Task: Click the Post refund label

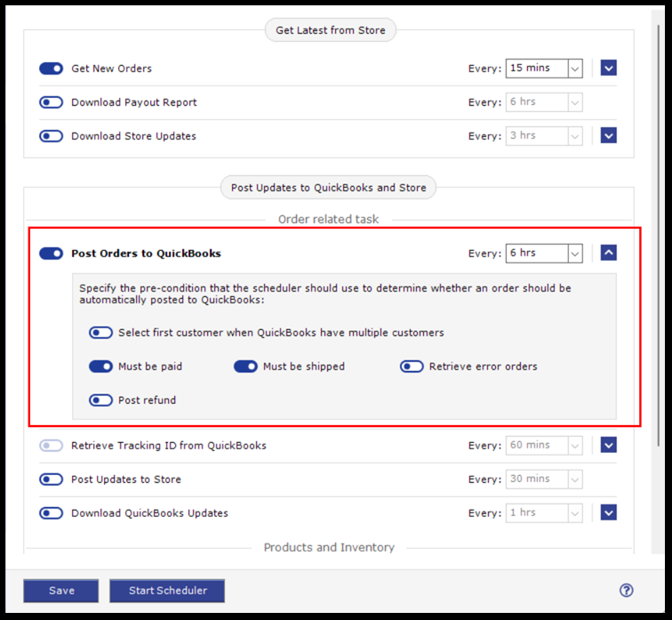Action: click(147, 400)
